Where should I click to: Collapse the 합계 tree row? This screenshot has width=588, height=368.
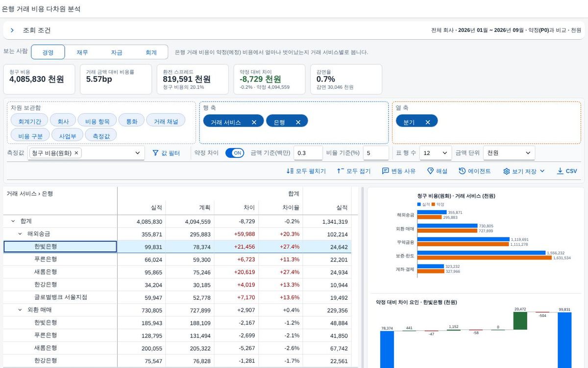pos(13,221)
